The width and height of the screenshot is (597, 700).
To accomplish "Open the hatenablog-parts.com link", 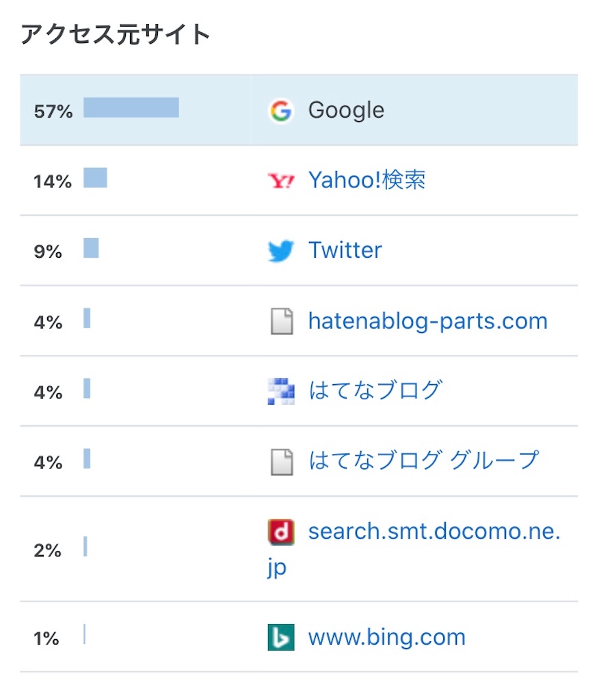I will (428, 321).
